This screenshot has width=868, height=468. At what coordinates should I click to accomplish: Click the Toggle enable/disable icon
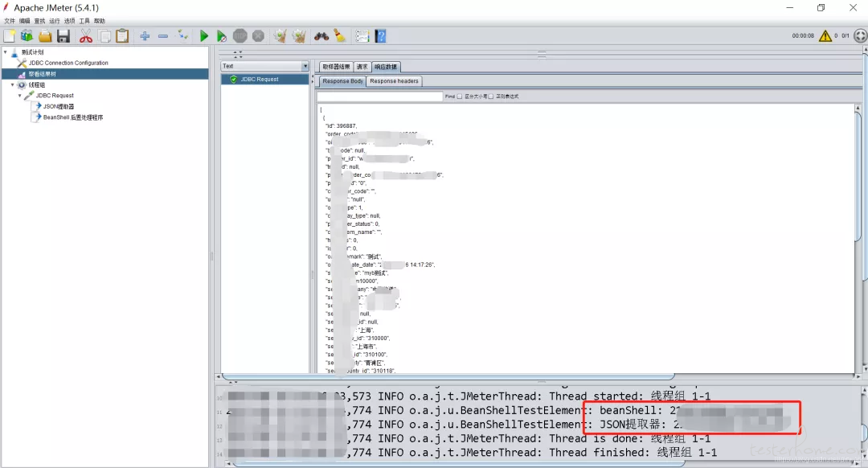click(182, 36)
